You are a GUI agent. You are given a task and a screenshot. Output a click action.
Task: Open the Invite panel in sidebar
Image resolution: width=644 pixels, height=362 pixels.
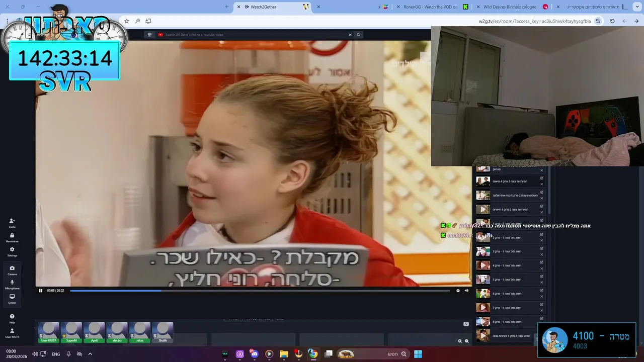tap(12, 223)
